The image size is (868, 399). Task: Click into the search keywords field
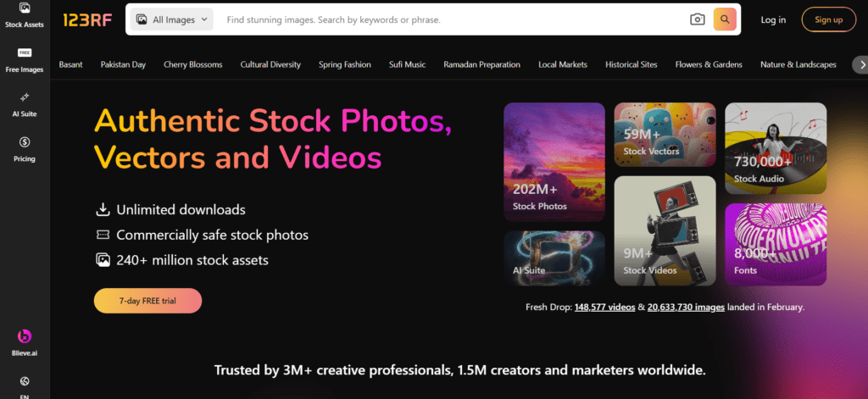(x=449, y=19)
